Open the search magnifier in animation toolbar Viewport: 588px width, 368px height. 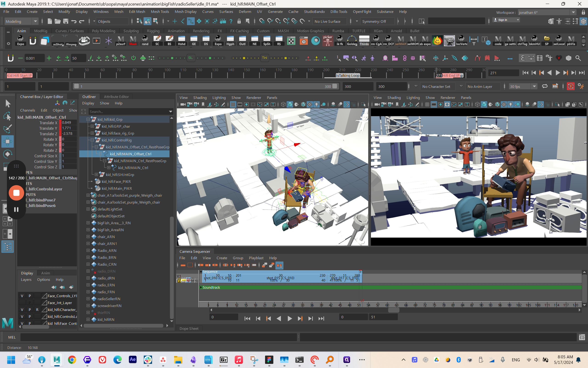click(x=578, y=58)
